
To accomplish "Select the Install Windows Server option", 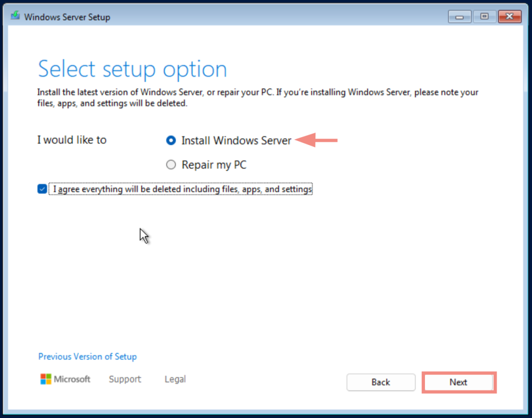I will click(x=171, y=140).
